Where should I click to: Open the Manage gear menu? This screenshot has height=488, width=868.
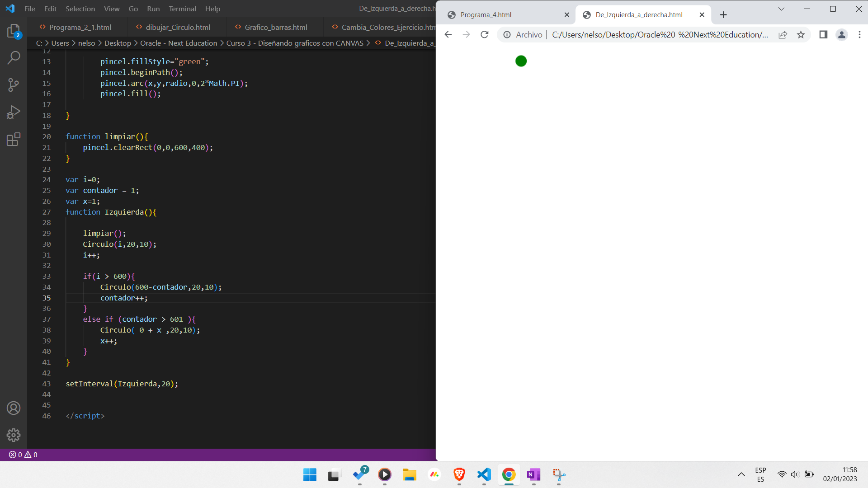(14, 435)
